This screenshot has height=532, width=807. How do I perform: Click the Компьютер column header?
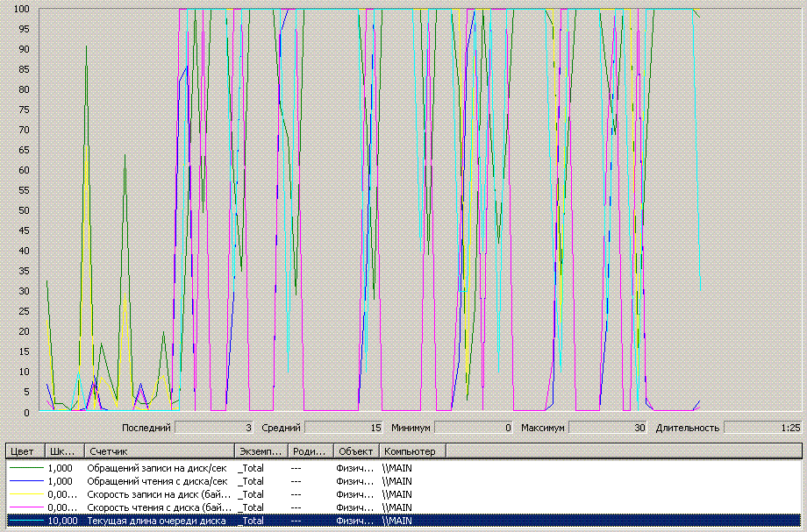412,450
